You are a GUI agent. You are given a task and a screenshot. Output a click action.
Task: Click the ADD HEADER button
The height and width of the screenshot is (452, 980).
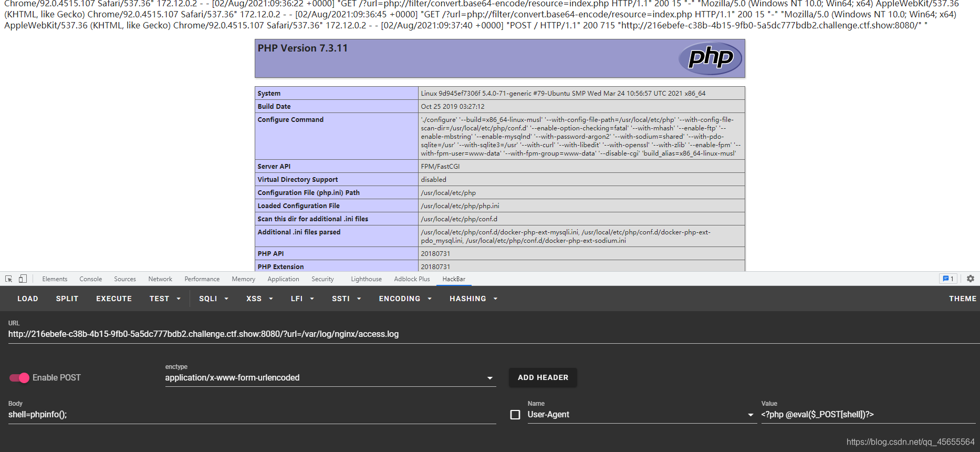coord(543,378)
